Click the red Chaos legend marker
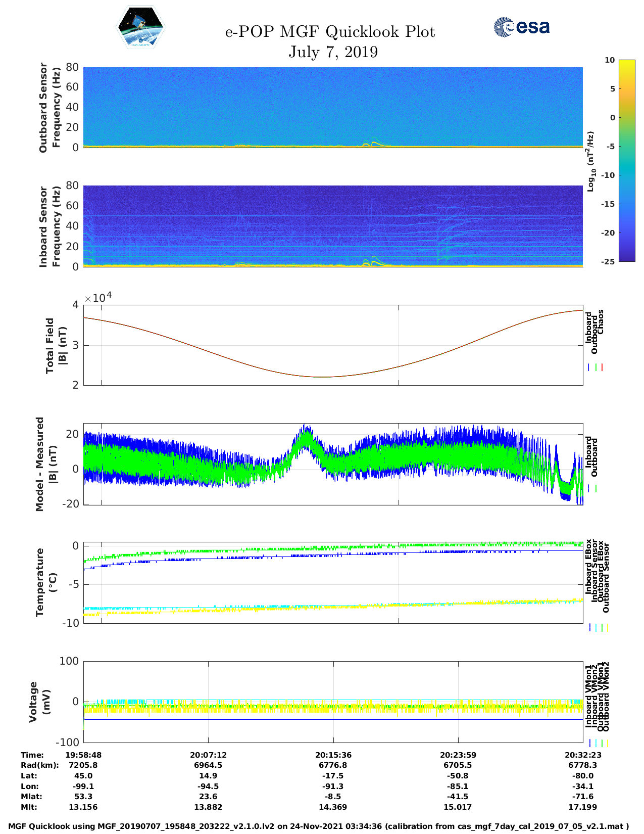The image size is (644, 834). [602, 367]
